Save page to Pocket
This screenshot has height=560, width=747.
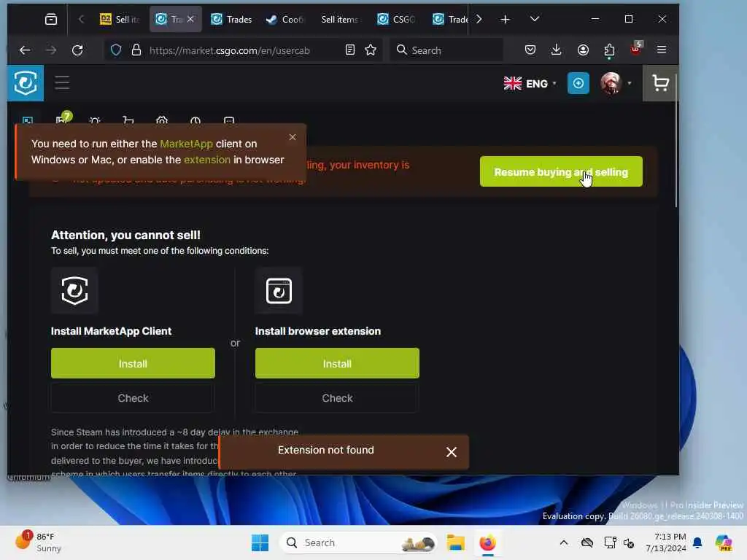[530, 50]
